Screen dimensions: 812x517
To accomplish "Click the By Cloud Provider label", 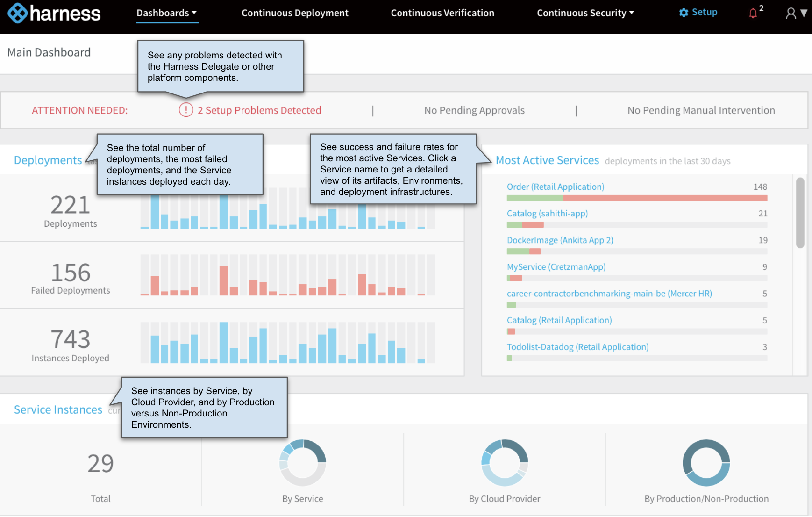I will click(505, 499).
